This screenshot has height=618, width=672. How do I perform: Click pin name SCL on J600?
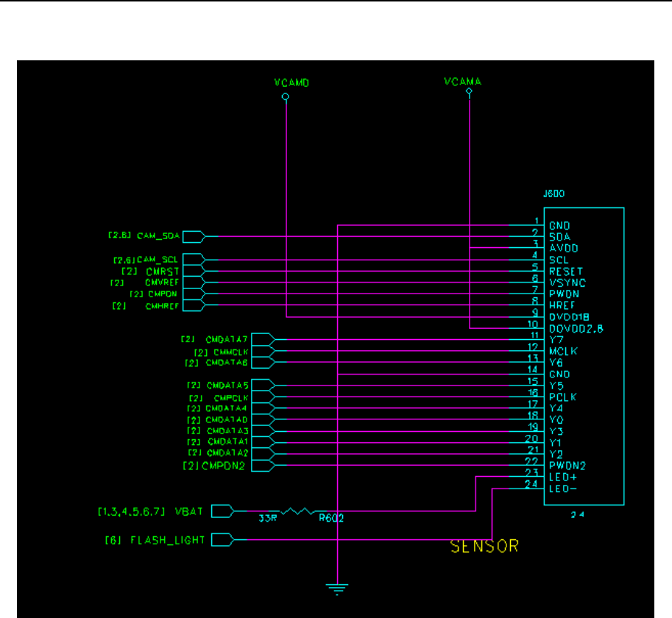click(559, 260)
